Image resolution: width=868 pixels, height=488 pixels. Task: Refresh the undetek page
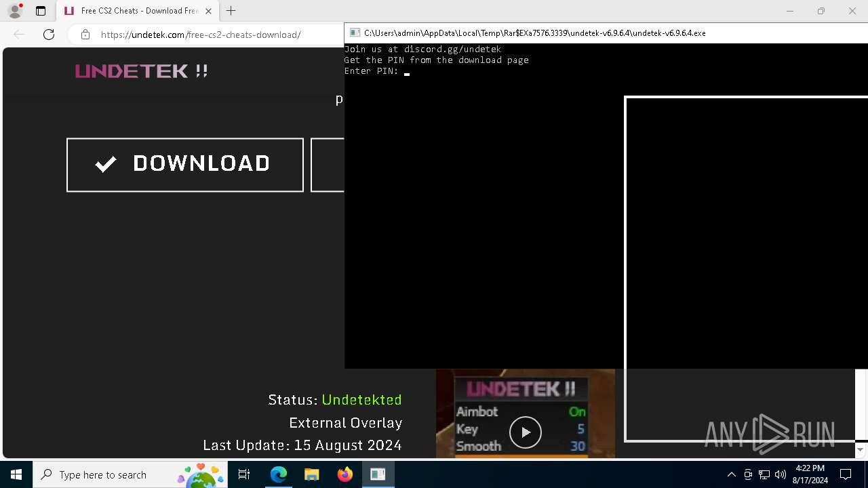(49, 35)
